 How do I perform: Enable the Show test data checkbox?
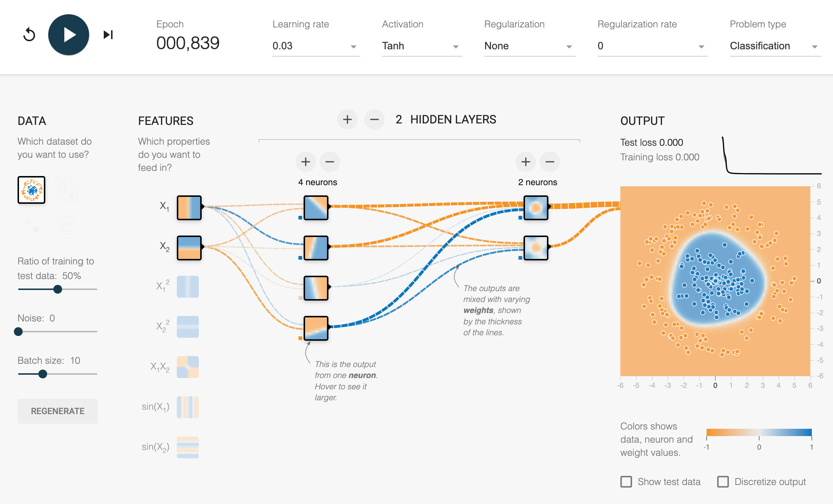pos(626,482)
